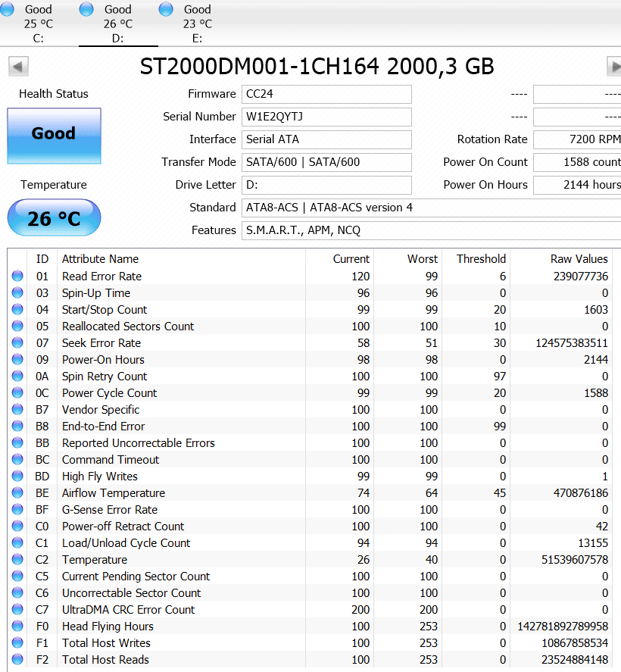
Task: Select the Total Host Writes attribute name
Action: (106, 643)
